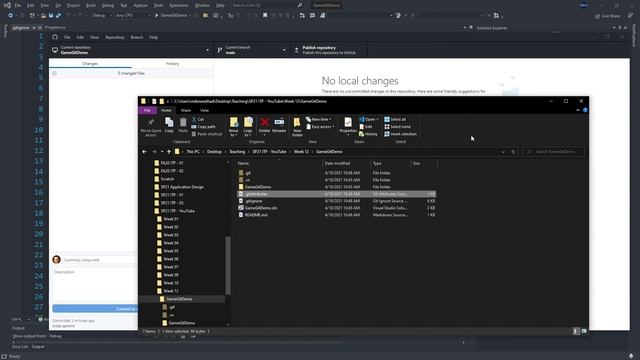Open the Any CPU platform dropdown
Image resolution: width=640 pixels, height=360 pixels.
coord(132,16)
